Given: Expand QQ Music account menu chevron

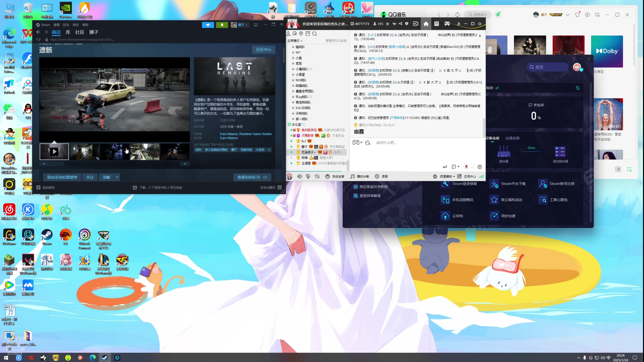Looking at the screenshot, I should point(568,15).
